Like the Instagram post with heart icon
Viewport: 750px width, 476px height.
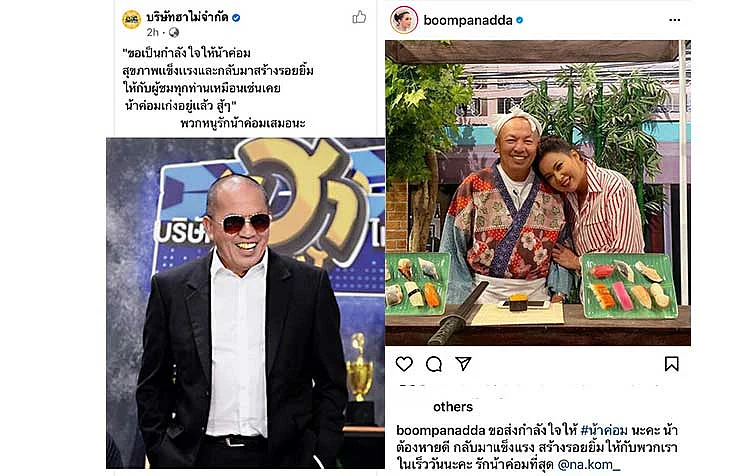click(x=404, y=364)
